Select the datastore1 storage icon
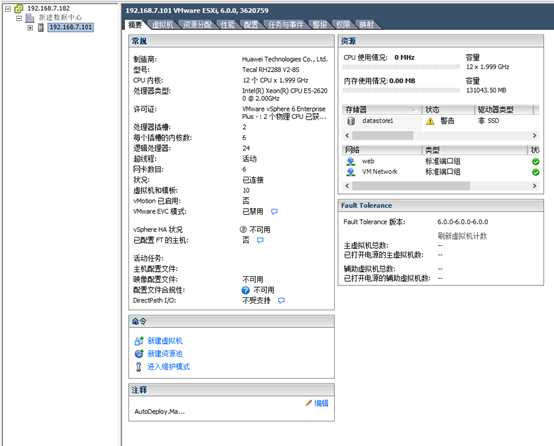 coord(351,121)
